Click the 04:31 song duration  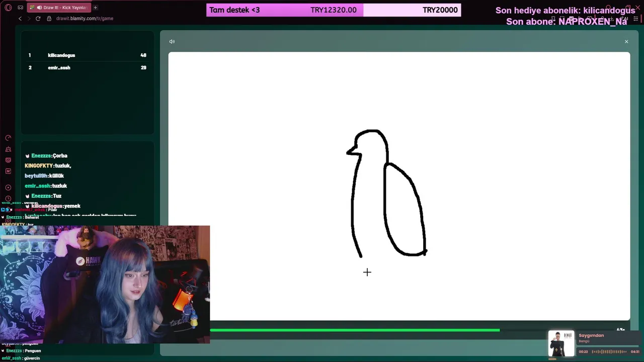635,351
